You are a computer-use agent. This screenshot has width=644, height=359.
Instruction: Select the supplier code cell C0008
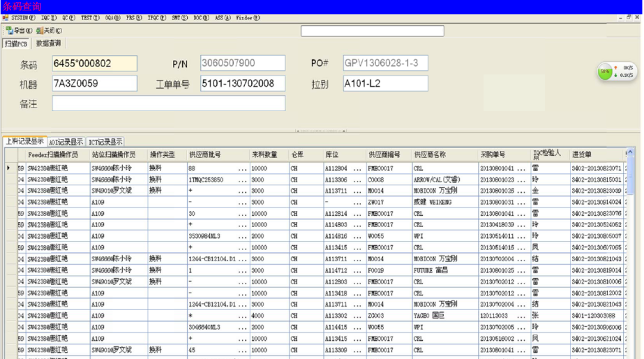pyautogui.click(x=389, y=179)
